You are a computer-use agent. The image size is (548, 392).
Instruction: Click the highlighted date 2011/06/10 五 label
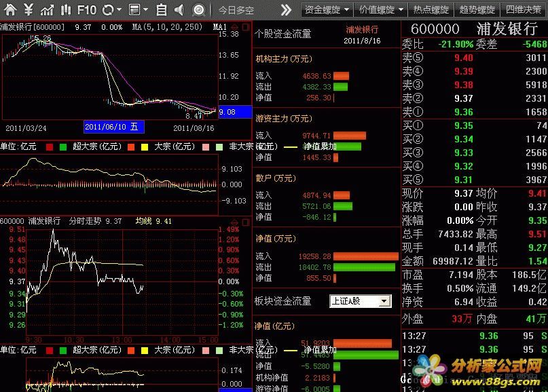(114, 127)
